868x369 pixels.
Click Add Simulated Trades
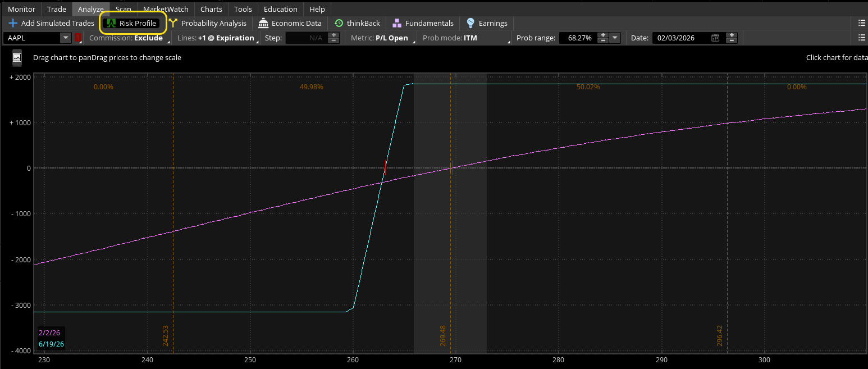[x=51, y=23]
